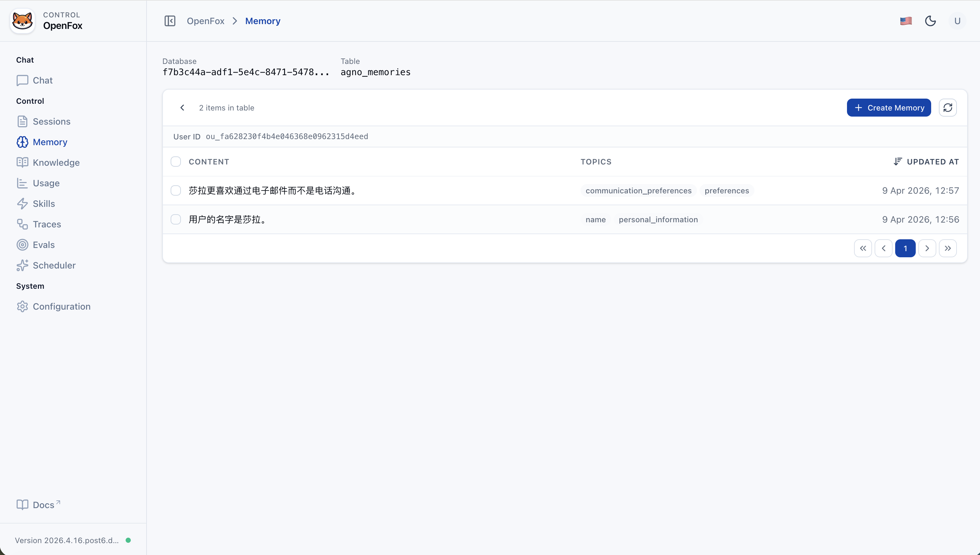Select Knowledge from the sidebar
The image size is (980, 555).
pos(56,163)
